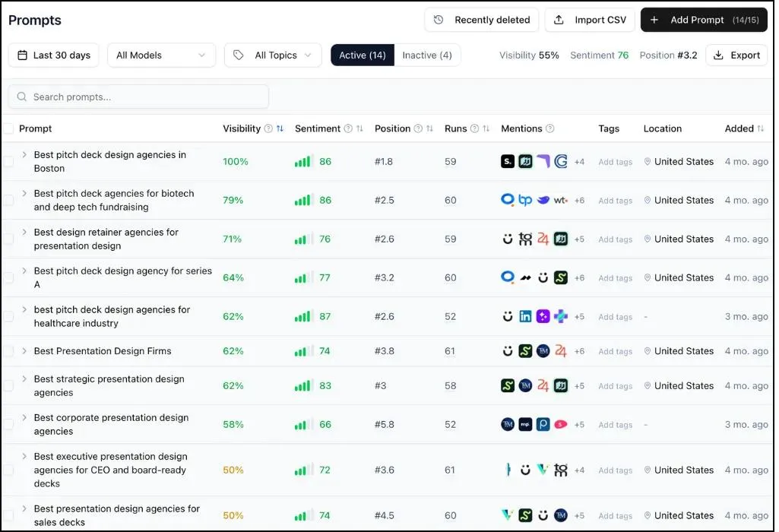Image resolution: width=779 pixels, height=532 pixels.
Task: Click the #5.8 position value
Action: [x=385, y=425]
